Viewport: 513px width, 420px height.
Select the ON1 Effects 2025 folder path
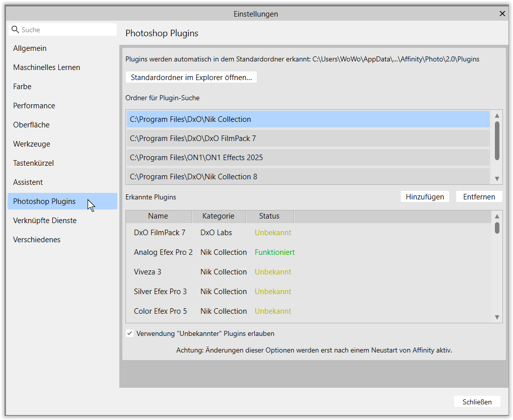tap(308, 158)
